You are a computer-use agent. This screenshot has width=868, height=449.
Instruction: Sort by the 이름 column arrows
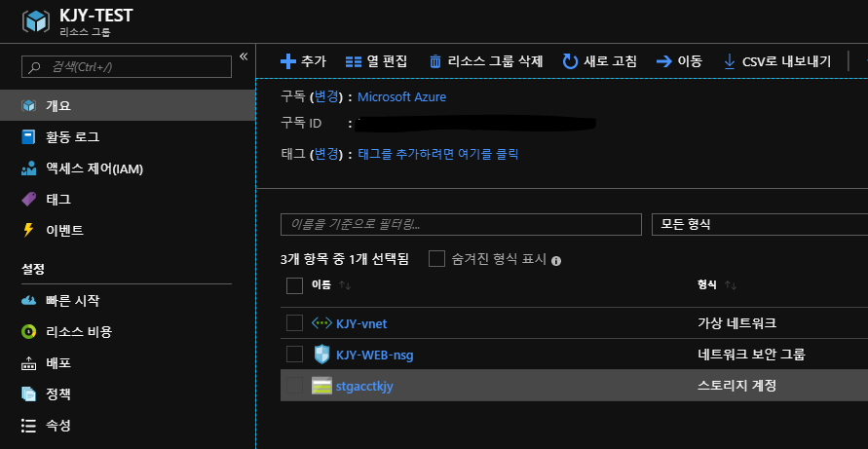click(345, 285)
